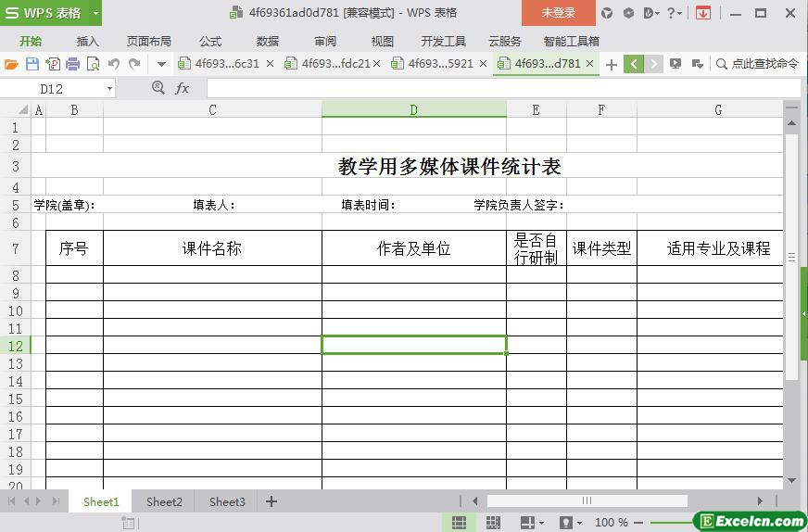Export to PDF using the toolbar icon
This screenshot has height=532, width=808.
(x=53, y=64)
